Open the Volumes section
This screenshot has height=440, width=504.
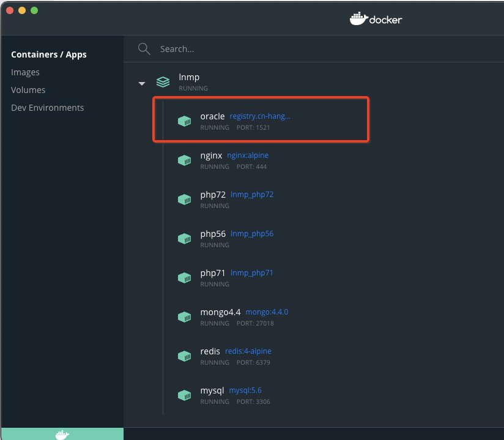pos(28,90)
